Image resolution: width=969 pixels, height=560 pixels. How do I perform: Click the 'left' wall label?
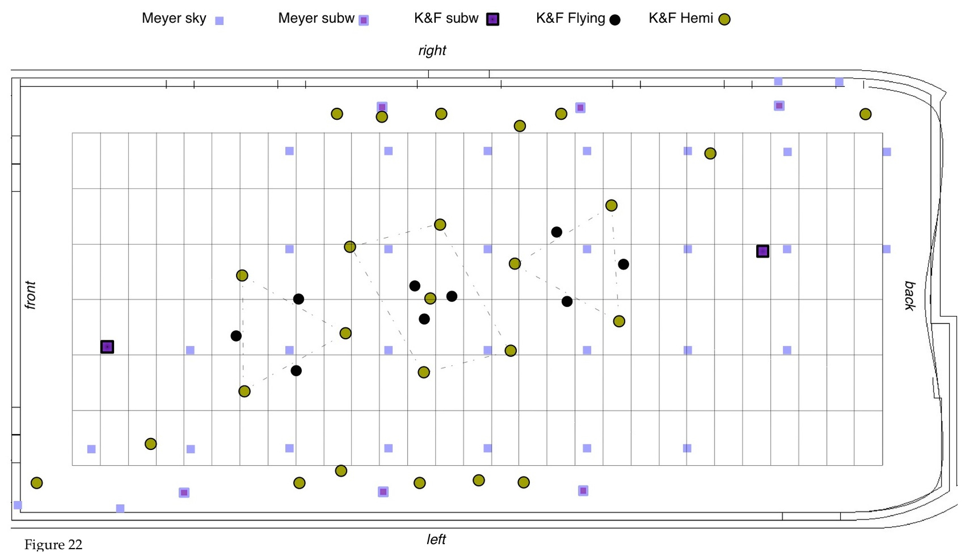(x=436, y=539)
